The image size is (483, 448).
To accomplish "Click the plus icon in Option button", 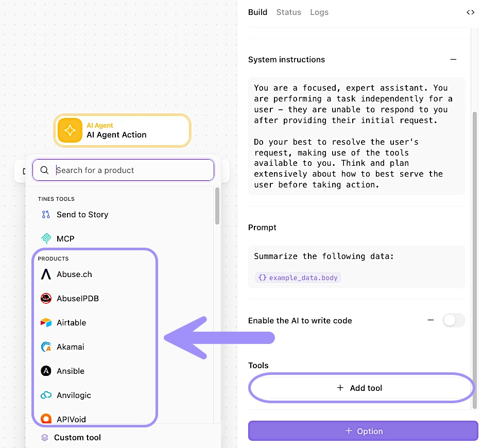I will coord(349,430).
